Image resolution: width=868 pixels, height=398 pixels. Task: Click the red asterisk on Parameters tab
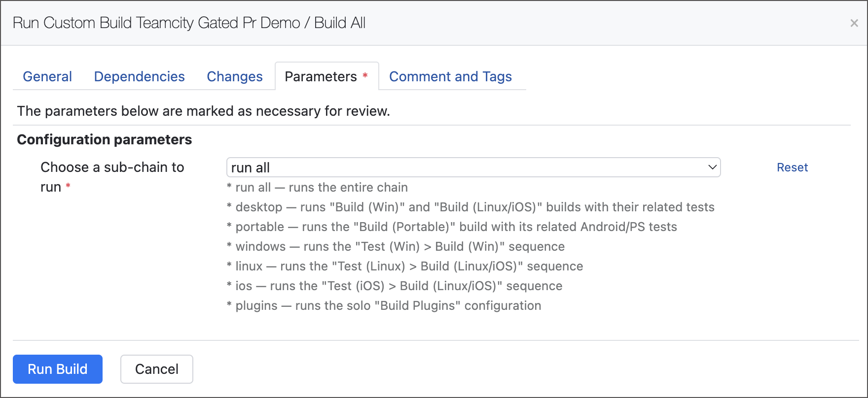click(x=365, y=75)
